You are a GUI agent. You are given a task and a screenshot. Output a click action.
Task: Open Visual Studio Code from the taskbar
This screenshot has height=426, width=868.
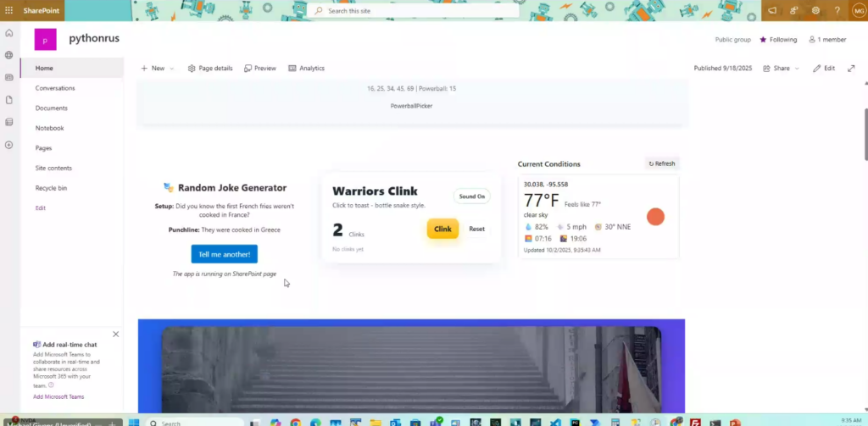pos(555,423)
